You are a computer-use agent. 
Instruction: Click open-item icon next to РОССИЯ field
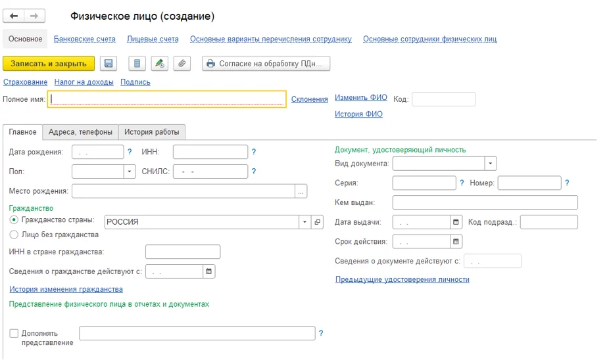click(x=317, y=222)
